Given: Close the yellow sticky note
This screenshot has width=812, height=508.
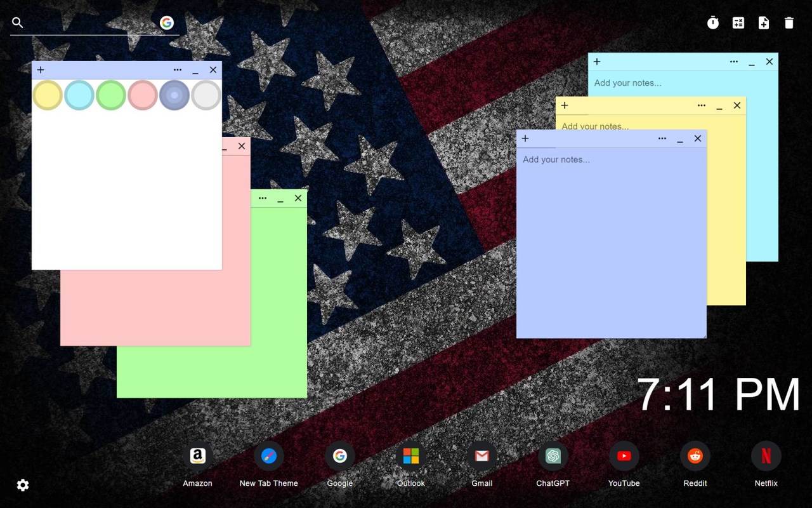Looking at the screenshot, I should point(737,105).
